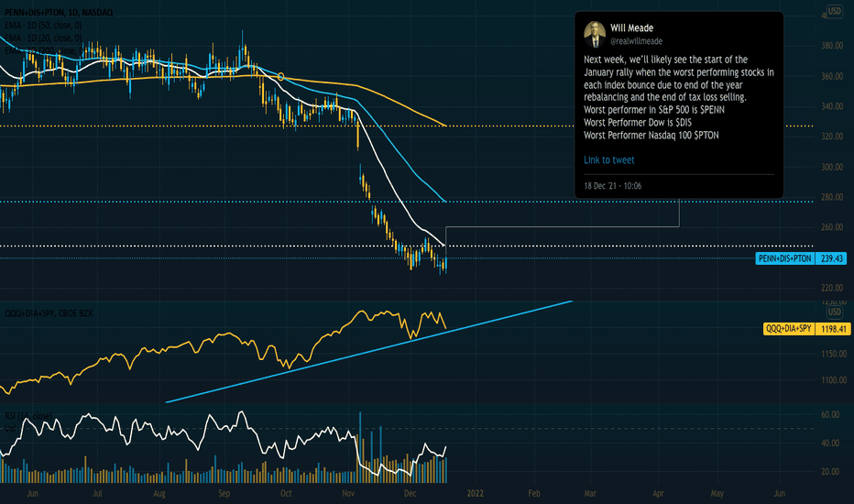The width and height of the screenshot is (854, 504).
Task: Click the 300.00 price axis label
Action: click(832, 167)
